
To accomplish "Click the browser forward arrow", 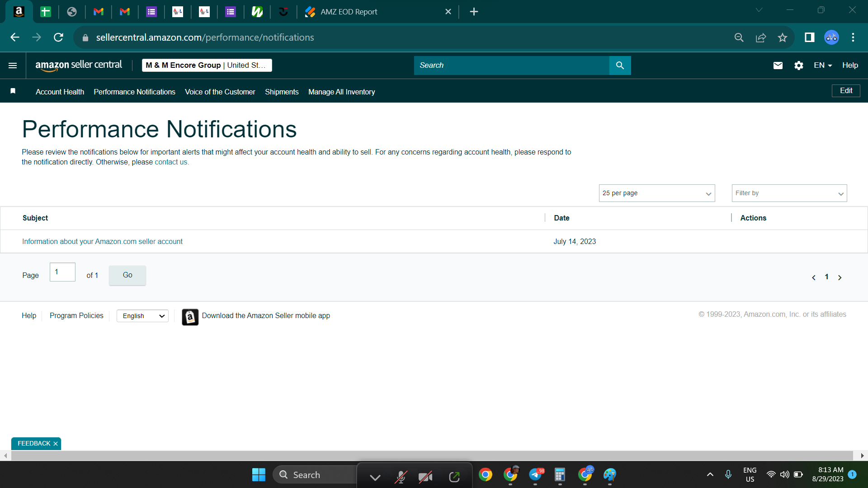I will [x=37, y=38].
